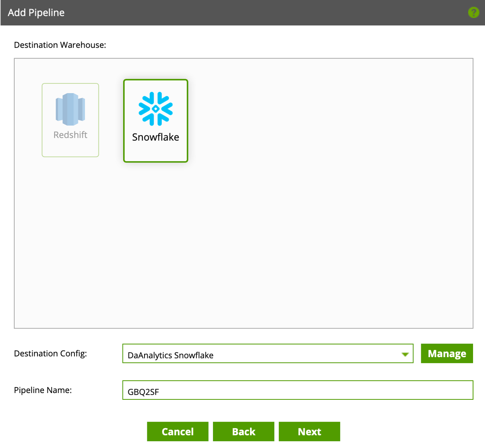This screenshot has width=485, height=448.
Task: Proceed with the Next button
Action: point(309,432)
